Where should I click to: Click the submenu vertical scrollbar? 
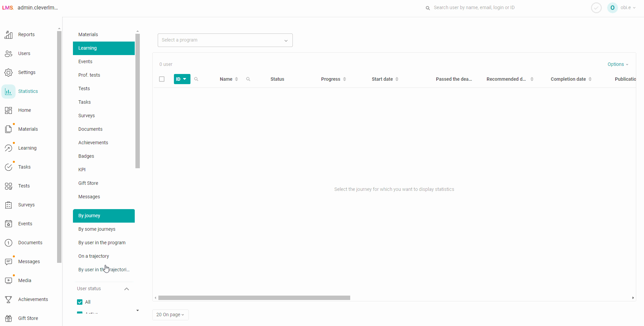click(x=137, y=101)
